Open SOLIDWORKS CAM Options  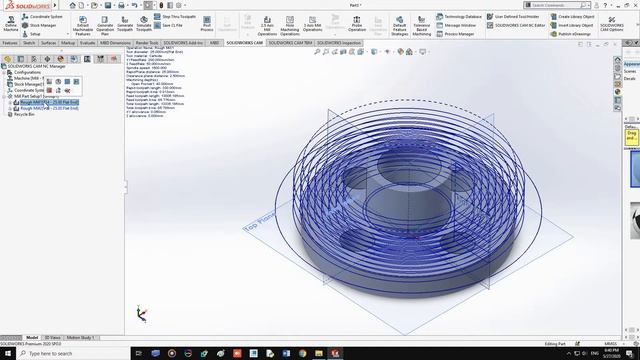[612, 24]
